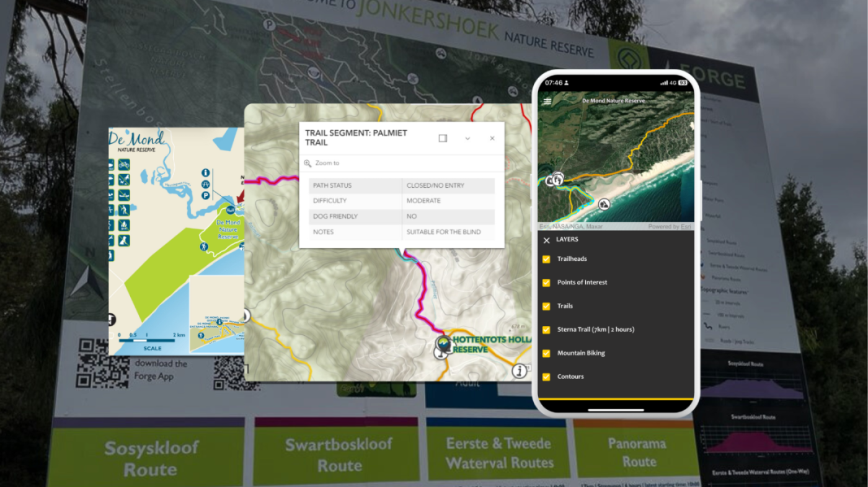Tap the viewpoint marker on the satellite map
868x487 pixels.
click(x=604, y=204)
